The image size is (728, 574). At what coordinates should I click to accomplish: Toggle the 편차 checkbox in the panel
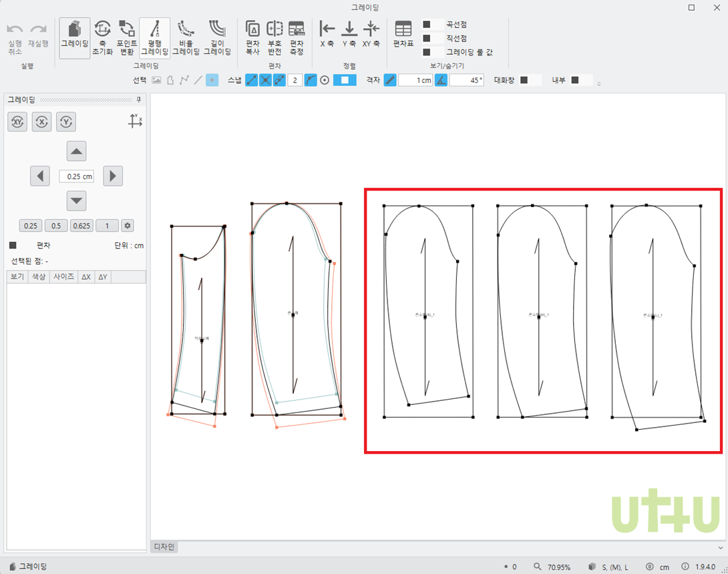tap(13, 245)
